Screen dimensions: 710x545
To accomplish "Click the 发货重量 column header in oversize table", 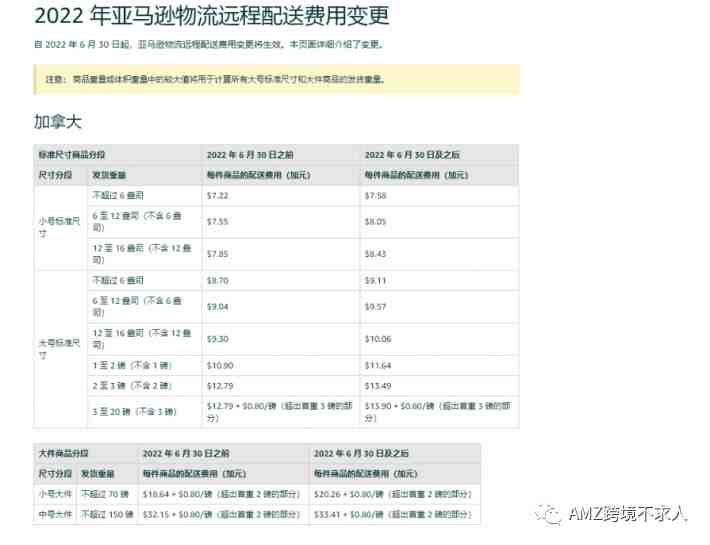I will (x=97, y=473).
